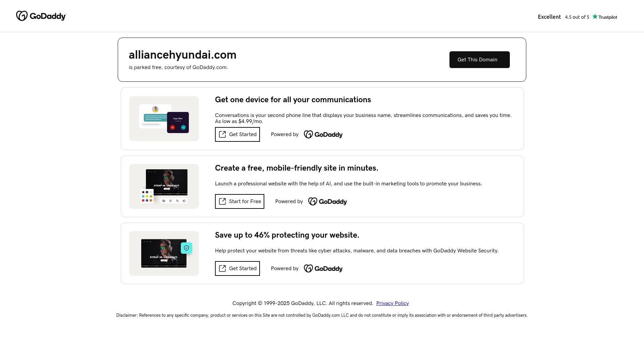644x362 pixels.
Task: Click 'Excellent' rating text in header
Action: (x=549, y=17)
